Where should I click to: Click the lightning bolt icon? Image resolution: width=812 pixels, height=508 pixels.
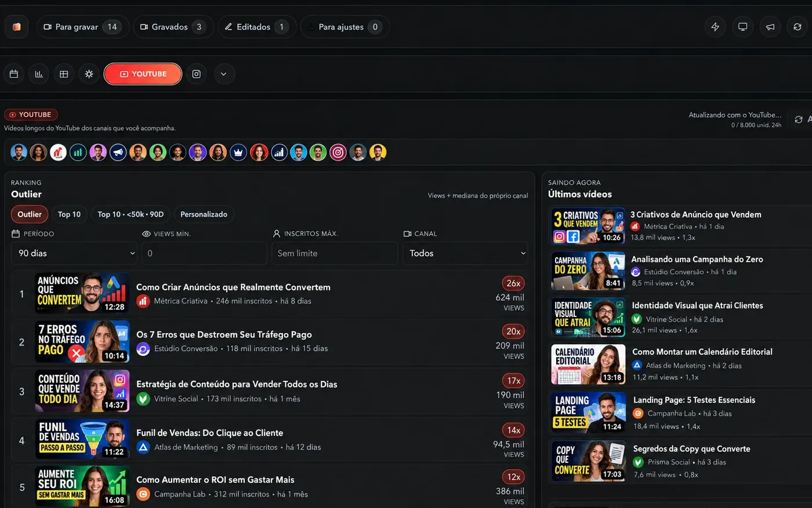(715, 27)
